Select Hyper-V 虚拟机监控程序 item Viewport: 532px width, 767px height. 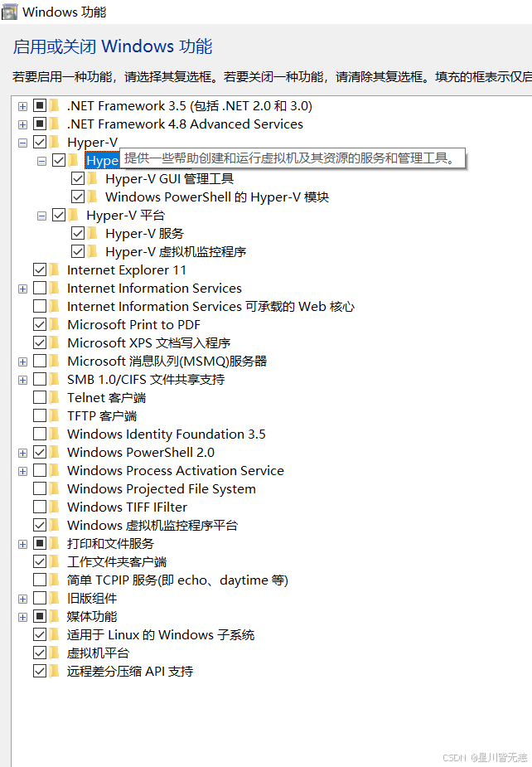pos(176,251)
